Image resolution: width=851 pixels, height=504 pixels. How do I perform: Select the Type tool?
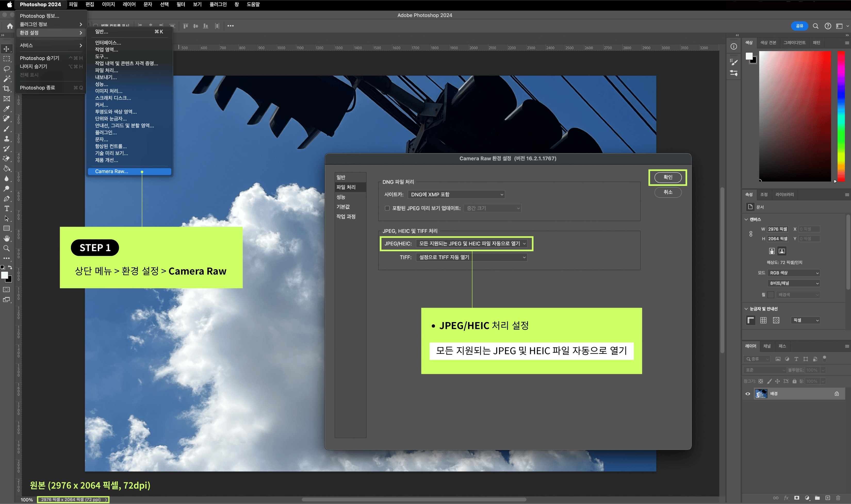6,208
